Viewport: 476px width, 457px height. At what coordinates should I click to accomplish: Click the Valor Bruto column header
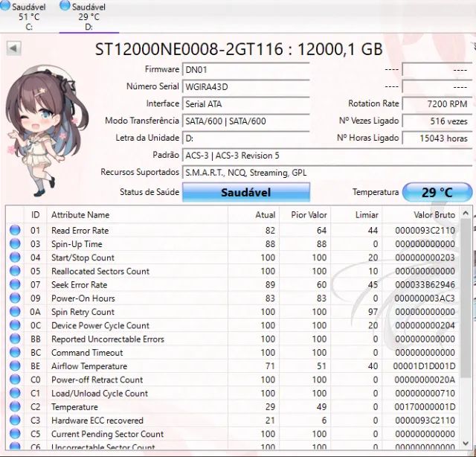click(421, 215)
